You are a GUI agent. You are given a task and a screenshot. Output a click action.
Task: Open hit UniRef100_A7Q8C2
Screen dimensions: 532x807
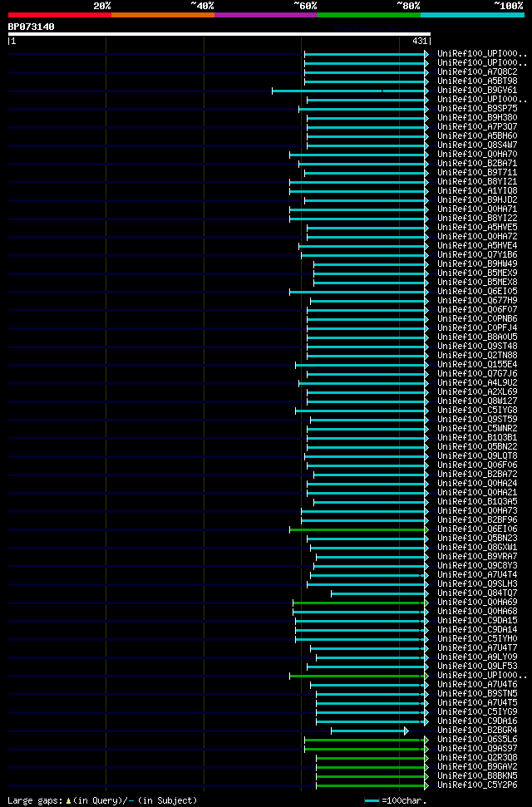[x=477, y=72]
